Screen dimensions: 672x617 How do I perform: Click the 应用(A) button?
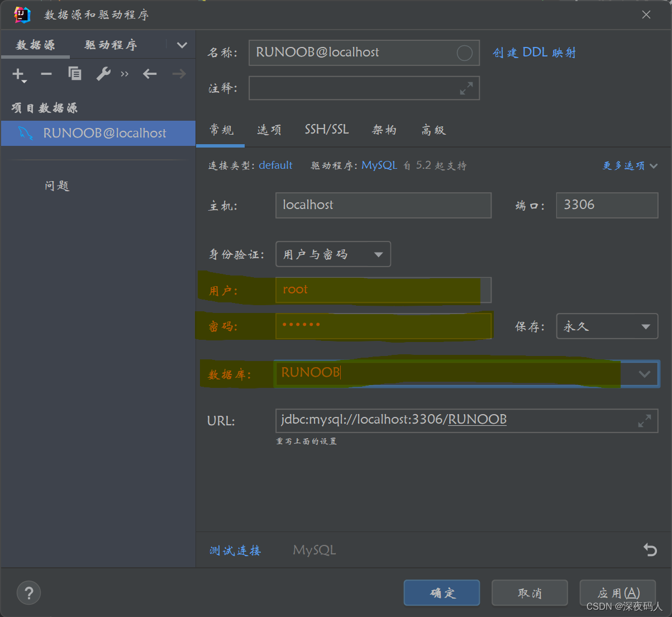(618, 592)
